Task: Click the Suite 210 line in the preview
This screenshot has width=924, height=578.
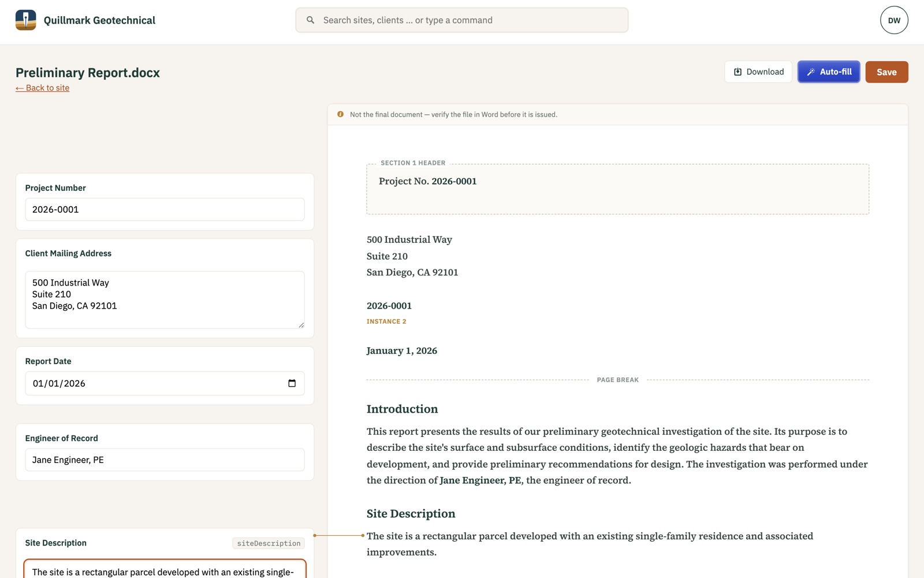Action: pos(387,256)
